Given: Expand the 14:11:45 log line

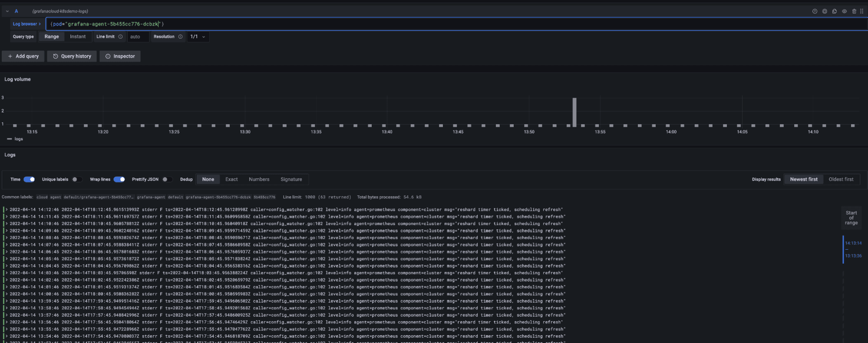Looking at the screenshot, I should [x=7, y=217].
